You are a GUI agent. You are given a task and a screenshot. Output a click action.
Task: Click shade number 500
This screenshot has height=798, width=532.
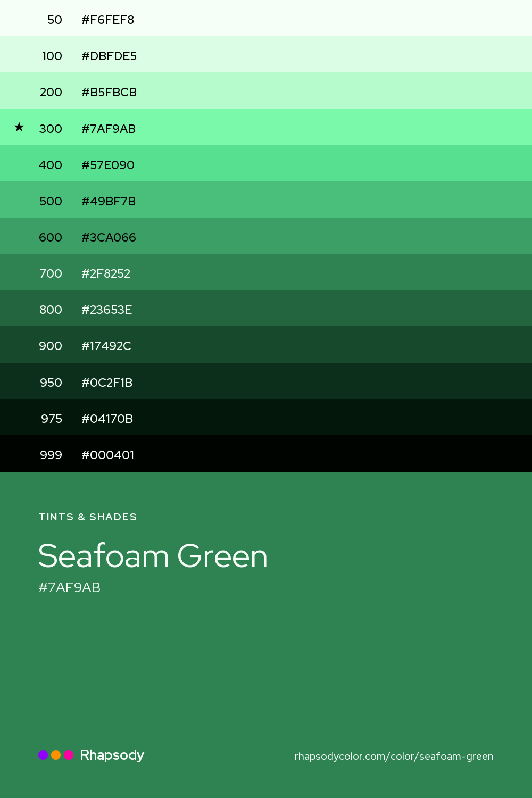point(51,201)
